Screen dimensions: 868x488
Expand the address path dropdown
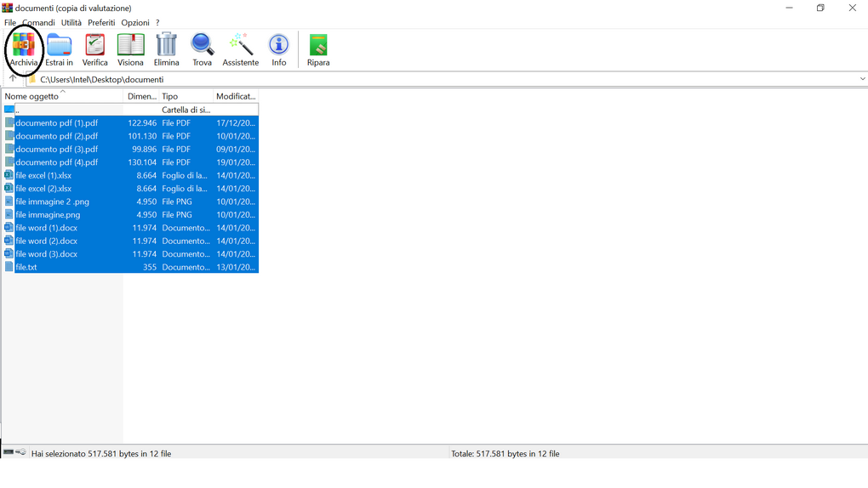click(862, 79)
